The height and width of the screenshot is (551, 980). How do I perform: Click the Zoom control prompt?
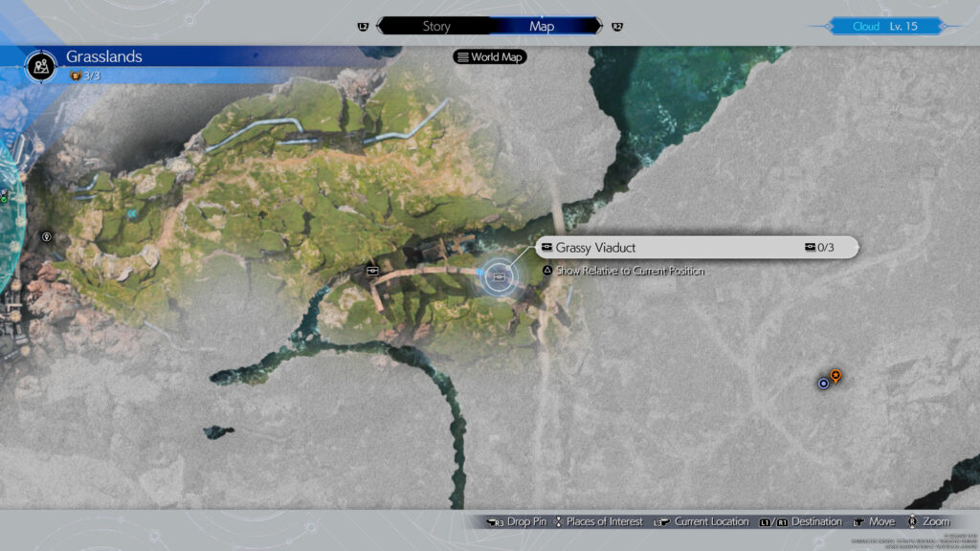coord(928,521)
